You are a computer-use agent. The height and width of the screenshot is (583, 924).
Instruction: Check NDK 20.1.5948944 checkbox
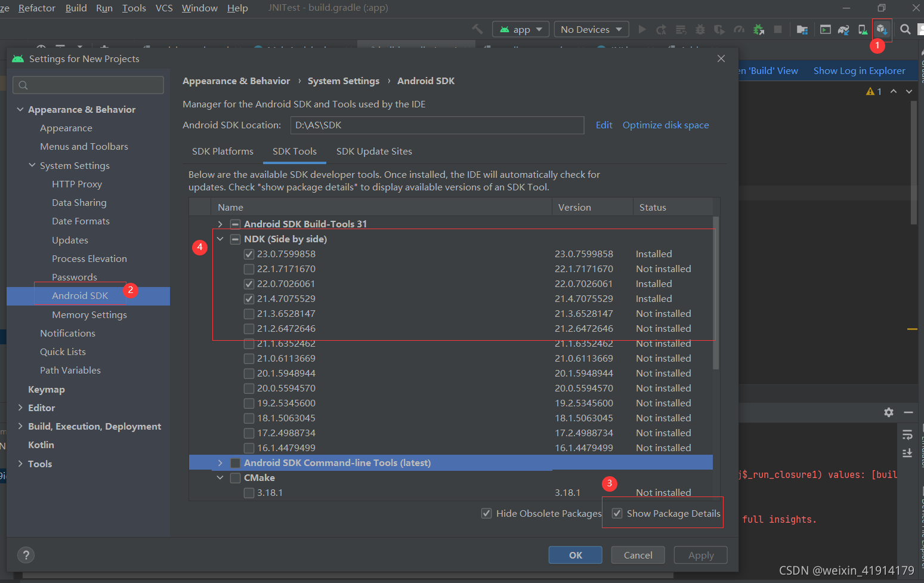(249, 374)
